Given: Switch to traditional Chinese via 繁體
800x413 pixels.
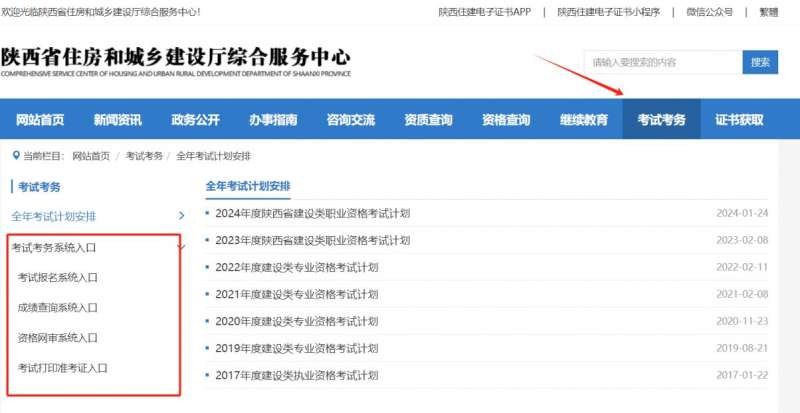Looking at the screenshot, I should [768, 12].
